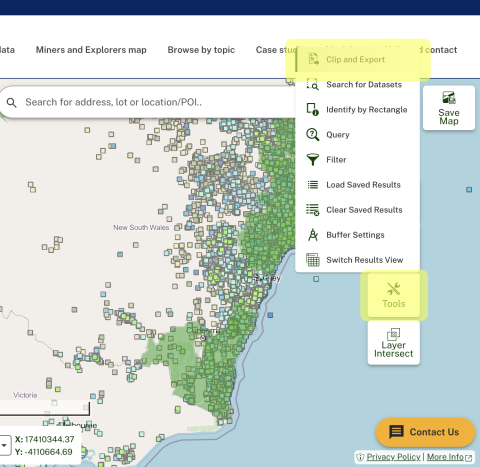Choose Load Saved Results
Viewport: 480px width, 467px height.
point(357,184)
